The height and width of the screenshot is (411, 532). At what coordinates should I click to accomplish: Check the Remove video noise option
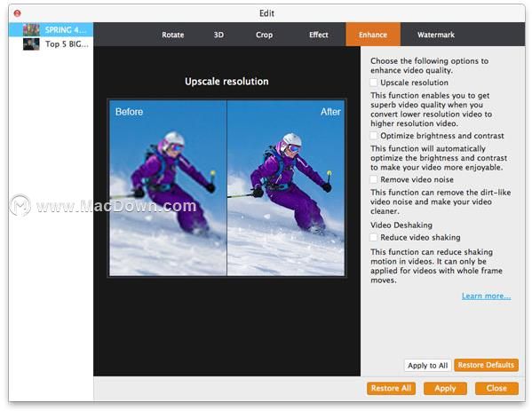374,179
